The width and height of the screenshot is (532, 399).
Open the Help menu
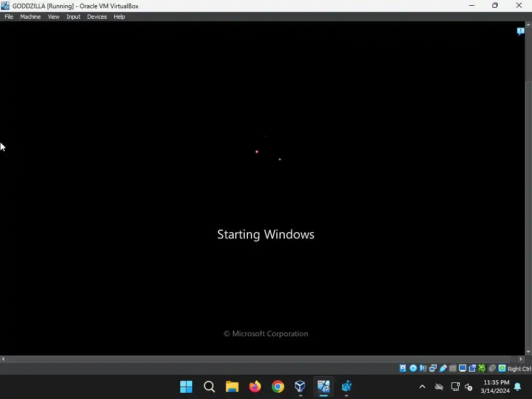119,17
